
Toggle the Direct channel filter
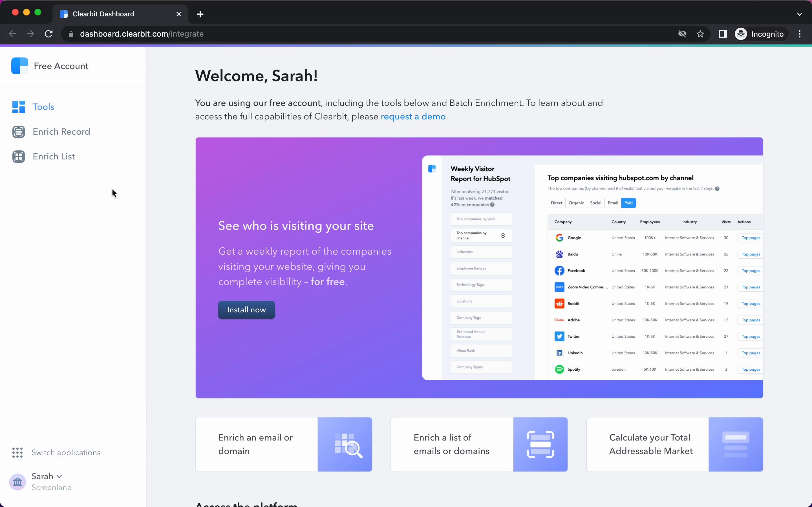(557, 203)
